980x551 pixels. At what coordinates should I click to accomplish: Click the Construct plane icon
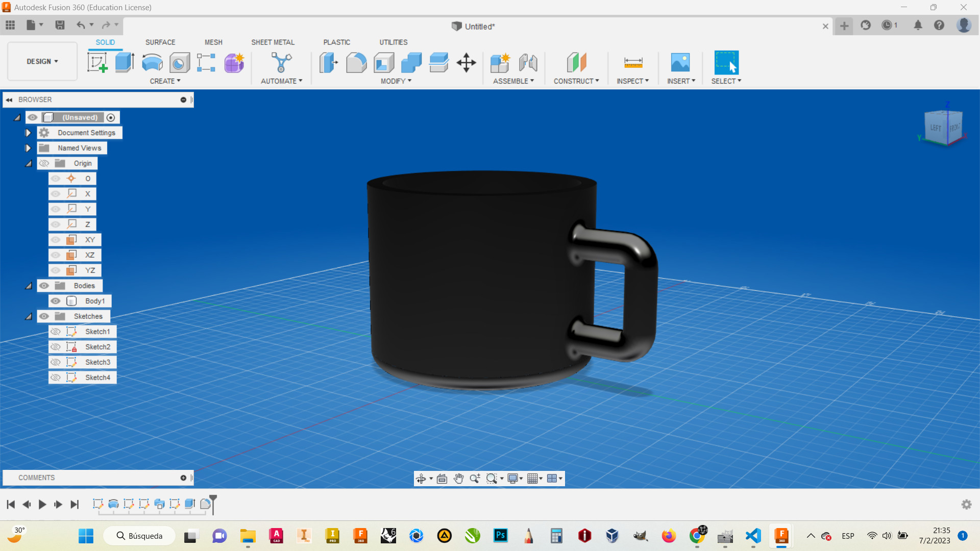click(576, 63)
